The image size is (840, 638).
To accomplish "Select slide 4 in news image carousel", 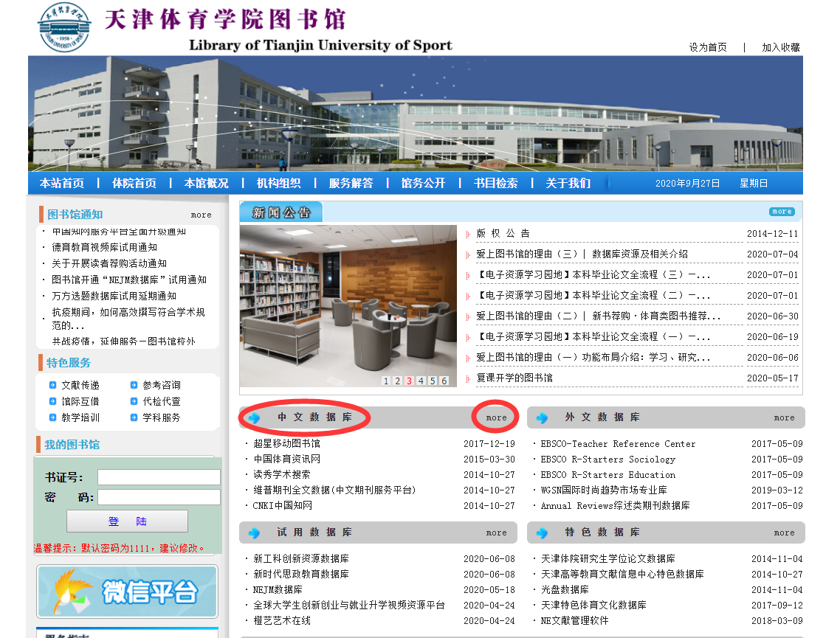I will [x=421, y=381].
